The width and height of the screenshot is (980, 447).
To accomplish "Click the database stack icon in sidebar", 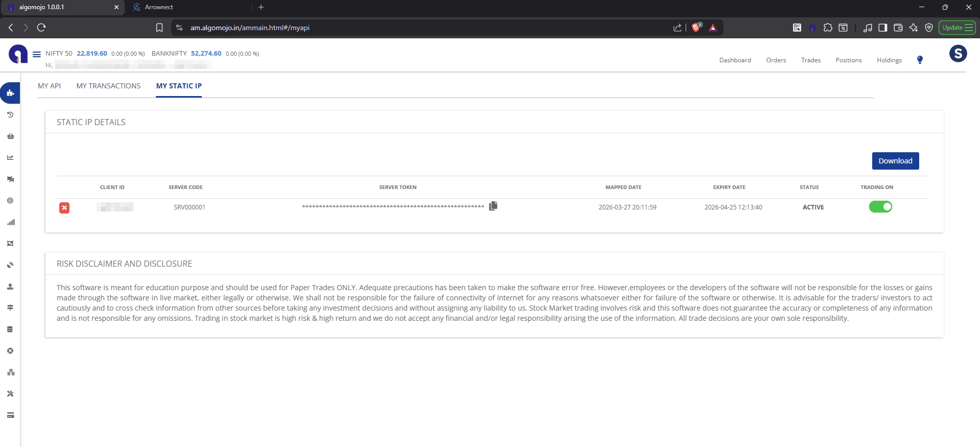I will coord(10,330).
